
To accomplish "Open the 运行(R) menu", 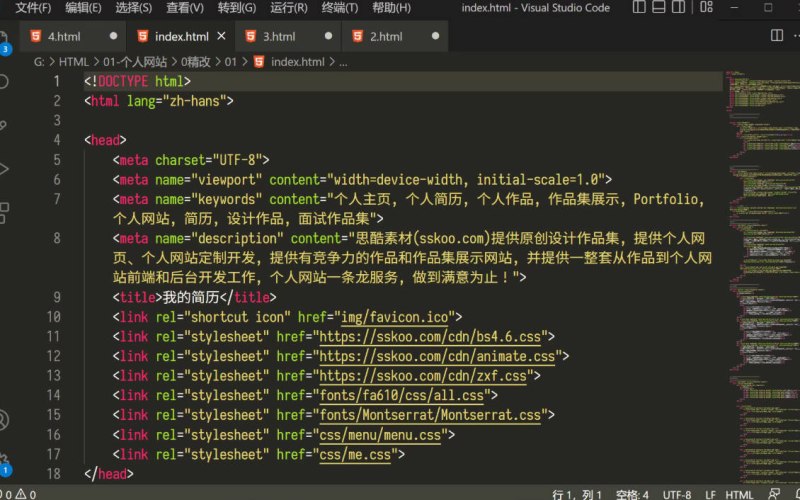I will [289, 8].
